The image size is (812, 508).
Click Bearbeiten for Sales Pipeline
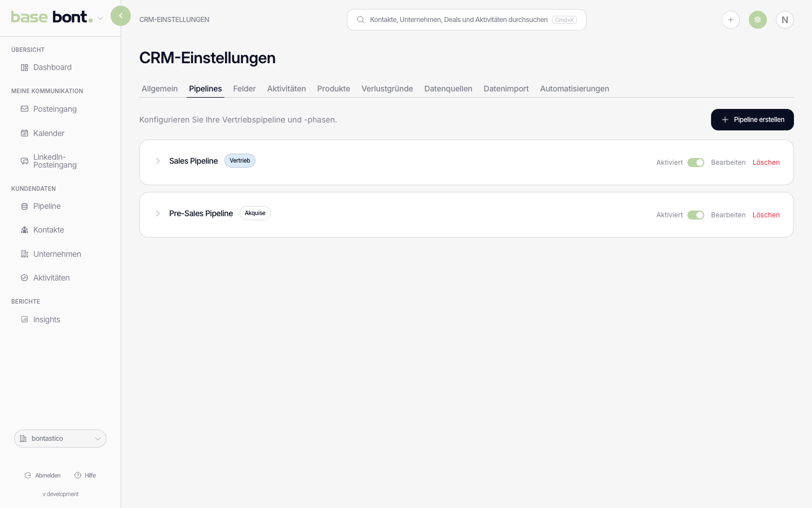[729, 163]
